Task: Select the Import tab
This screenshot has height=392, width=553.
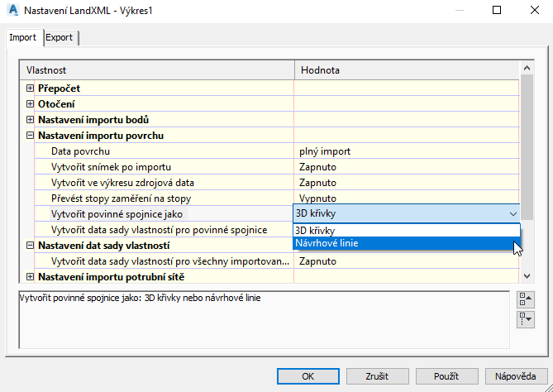Action: 22,37
